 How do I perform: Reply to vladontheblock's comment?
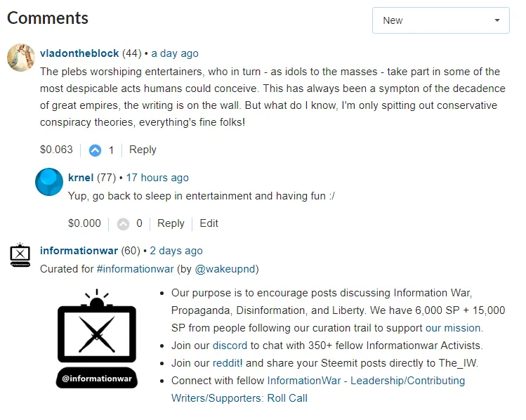(x=143, y=150)
